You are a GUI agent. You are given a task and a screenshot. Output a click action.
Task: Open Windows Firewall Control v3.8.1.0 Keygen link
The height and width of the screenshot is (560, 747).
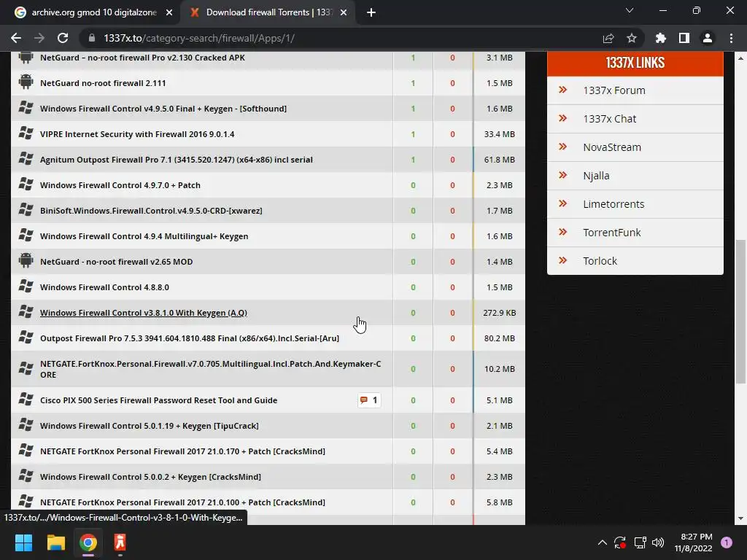point(144,313)
